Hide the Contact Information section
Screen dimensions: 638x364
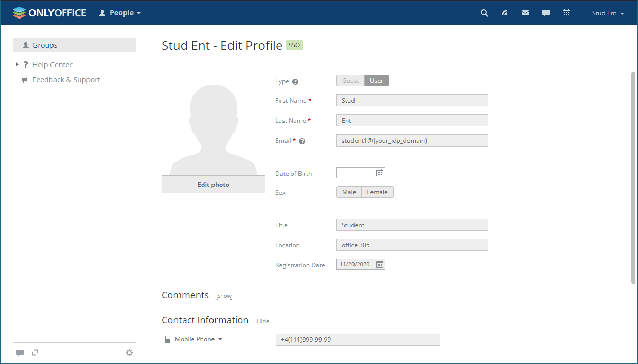click(262, 321)
